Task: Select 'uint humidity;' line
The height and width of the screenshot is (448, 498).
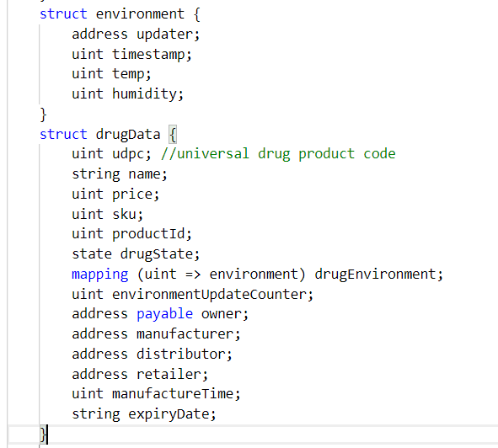Action: pos(128,94)
